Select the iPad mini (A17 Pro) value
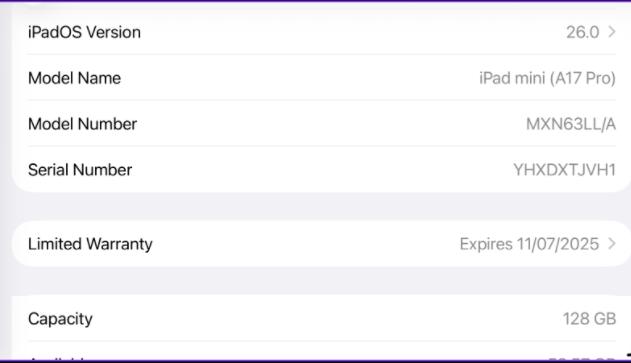This screenshot has height=363, width=631. click(547, 78)
